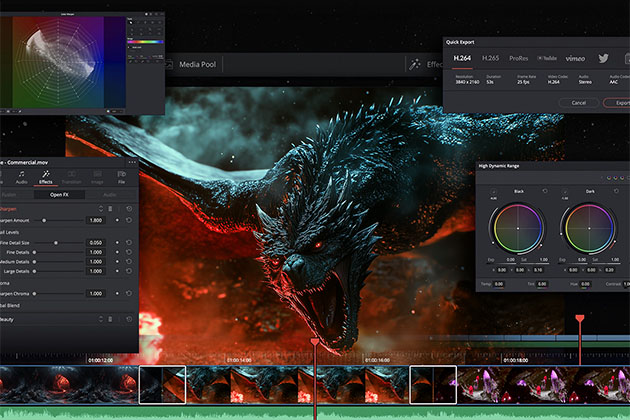
Task: Click the green audio waveform track
Action: tap(315, 413)
